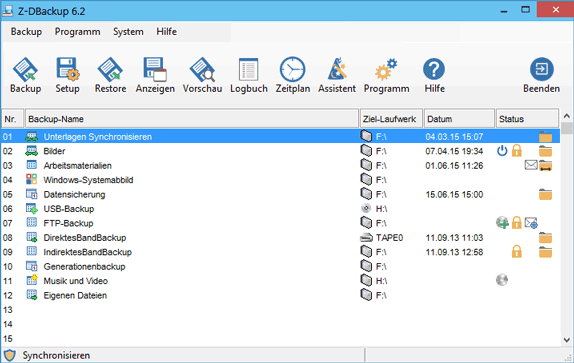
Task: Click the Status column header
Action: pos(527,119)
